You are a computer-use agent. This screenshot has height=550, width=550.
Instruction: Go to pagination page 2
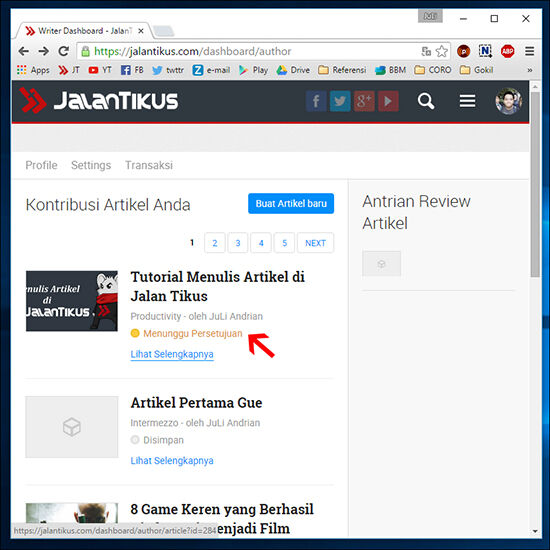point(215,243)
